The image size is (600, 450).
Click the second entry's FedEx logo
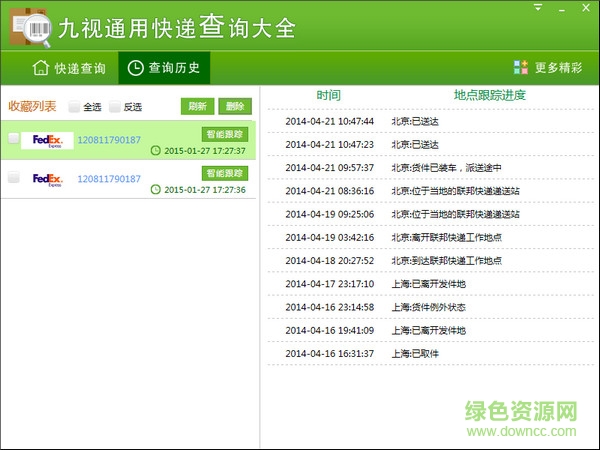coord(47,179)
